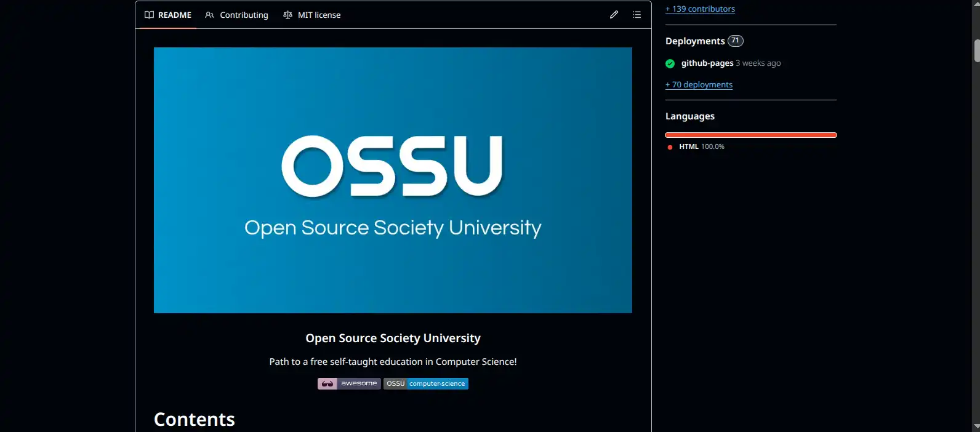
Task: Click the green deployment success check icon
Action: coord(670,63)
